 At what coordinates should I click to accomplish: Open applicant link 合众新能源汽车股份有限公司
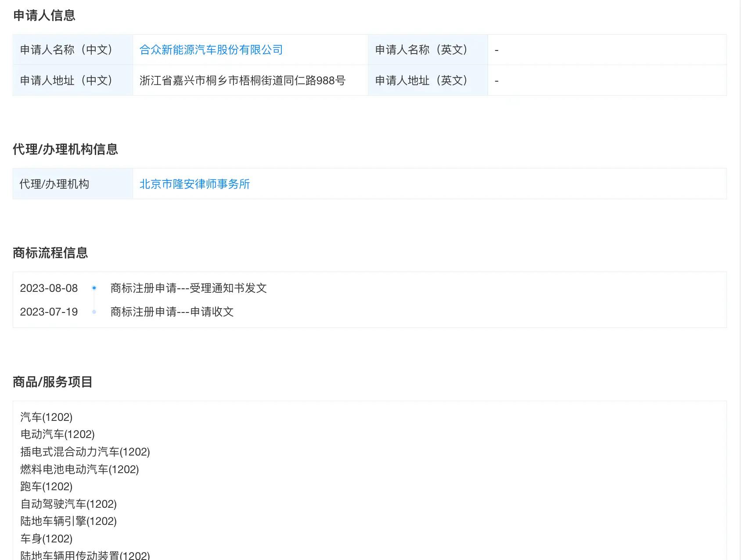[211, 50]
